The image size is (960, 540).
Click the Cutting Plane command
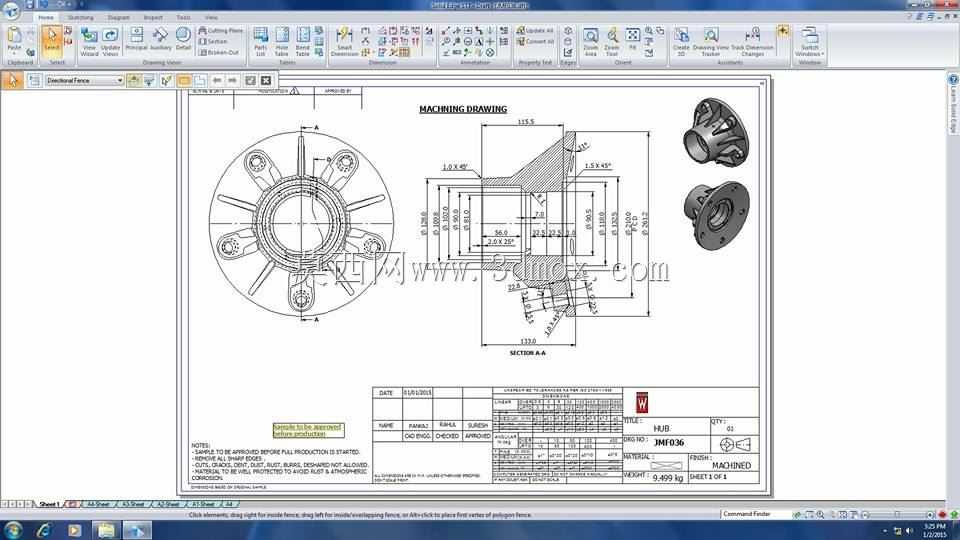tap(220, 30)
